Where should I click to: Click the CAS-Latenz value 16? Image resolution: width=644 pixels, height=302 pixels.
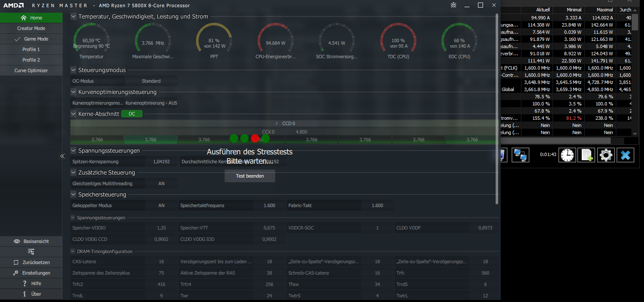161,262
